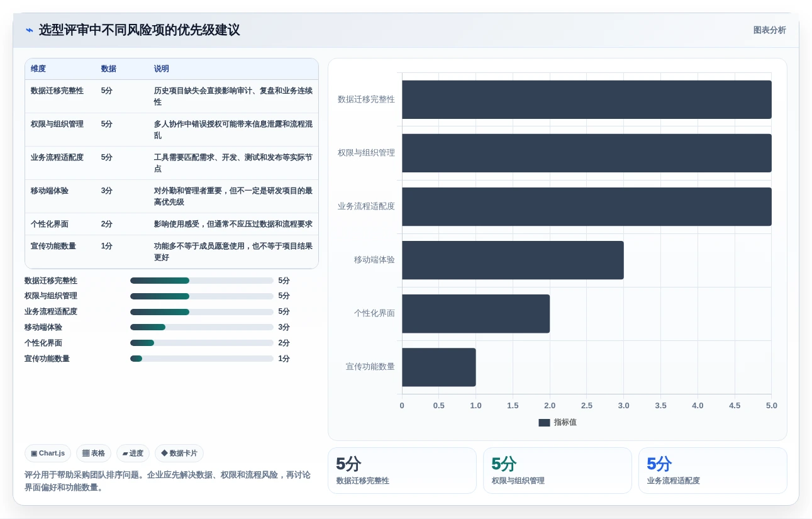Viewport: 812px width, 519px height.
Task: Click the 指标值 legend color box
Action: click(x=544, y=423)
